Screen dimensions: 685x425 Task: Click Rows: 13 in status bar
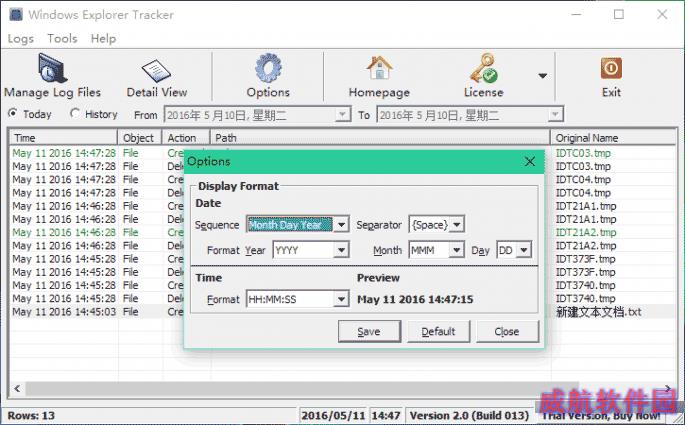click(x=31, y=415)
